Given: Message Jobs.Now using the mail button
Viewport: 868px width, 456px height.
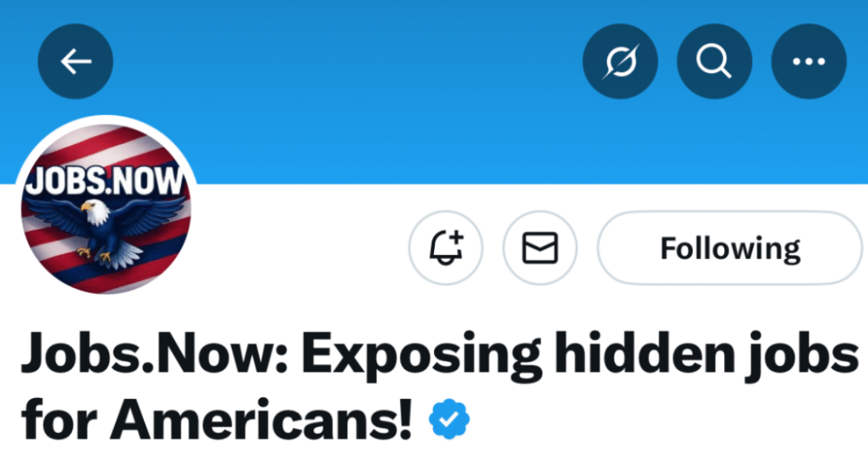Looking at the screenshot, I should coord(540,248).
